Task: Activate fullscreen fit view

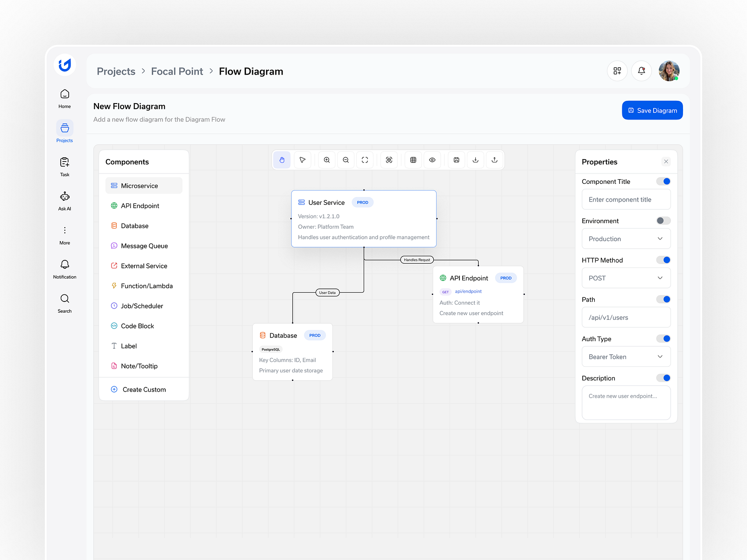Action: click(365, 160)
